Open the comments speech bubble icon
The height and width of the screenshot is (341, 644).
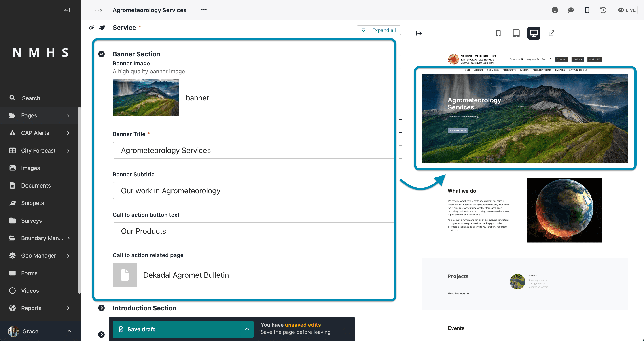point(571,10)
